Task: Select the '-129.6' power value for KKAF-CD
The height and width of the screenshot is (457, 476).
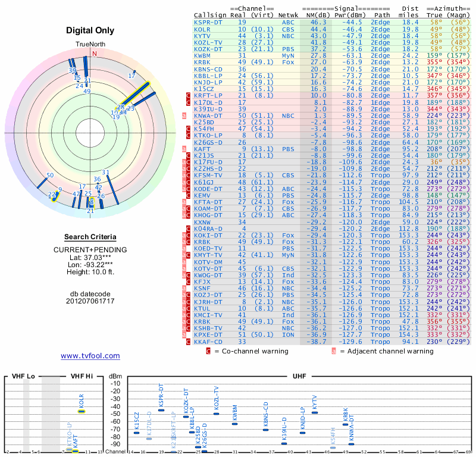Action: [x=350, y=342]
